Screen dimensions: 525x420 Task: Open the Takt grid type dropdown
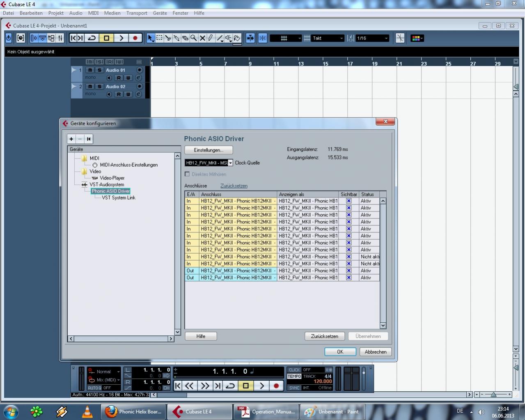(x=328, y=38)
